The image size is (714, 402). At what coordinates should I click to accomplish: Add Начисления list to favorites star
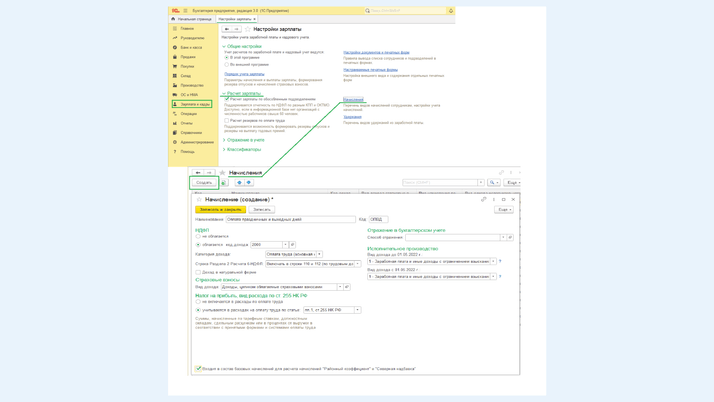pyautogui.click(x=222, y=173)
